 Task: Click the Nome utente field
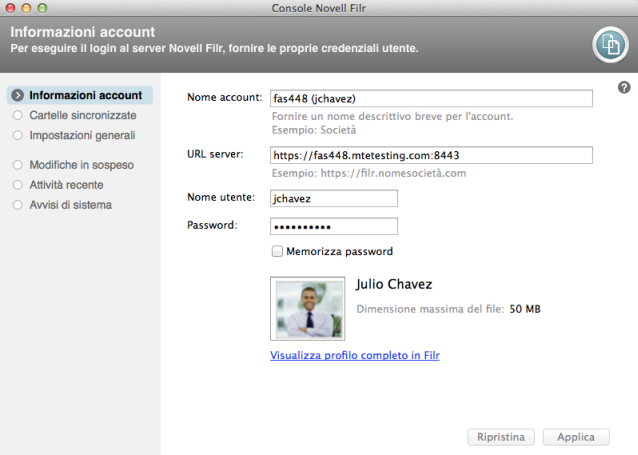click(334, 198)
